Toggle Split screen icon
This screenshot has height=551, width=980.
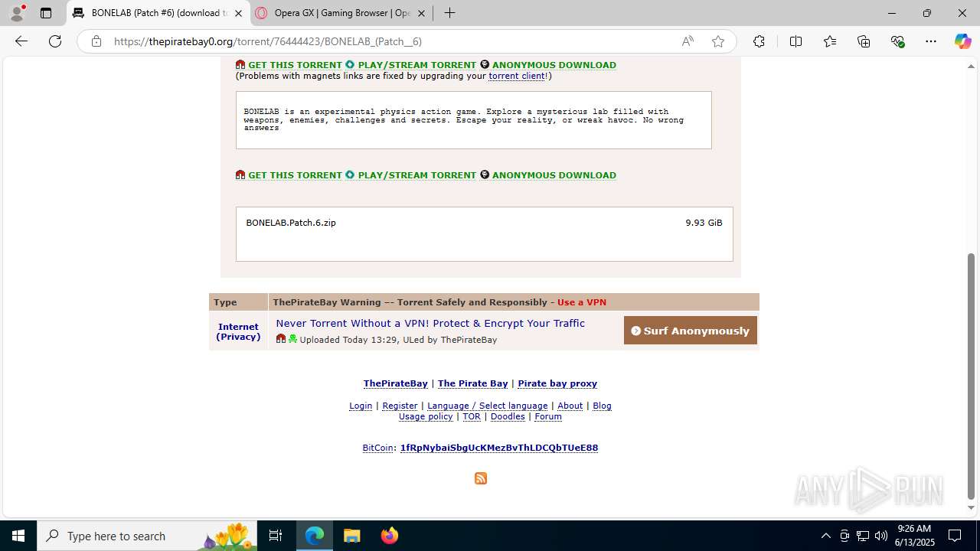point(795,41)
